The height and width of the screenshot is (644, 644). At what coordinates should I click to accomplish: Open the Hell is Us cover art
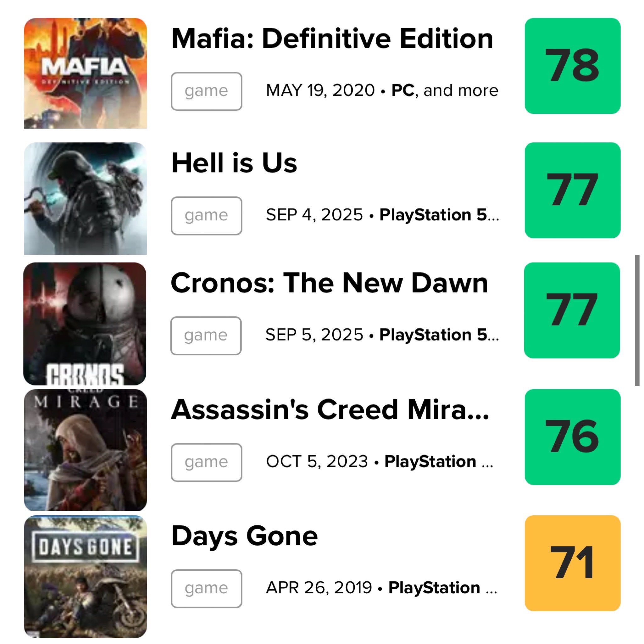(x=85, y=199)
